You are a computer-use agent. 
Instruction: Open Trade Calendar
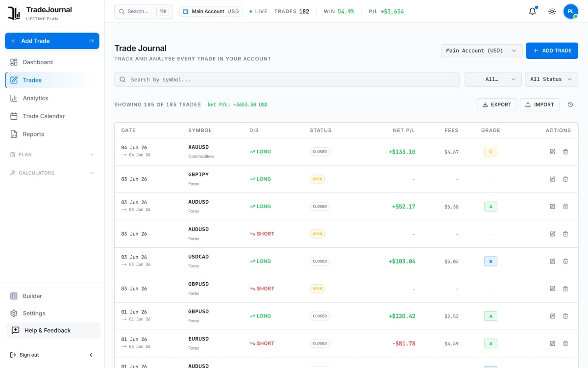(x=52, y=116)
